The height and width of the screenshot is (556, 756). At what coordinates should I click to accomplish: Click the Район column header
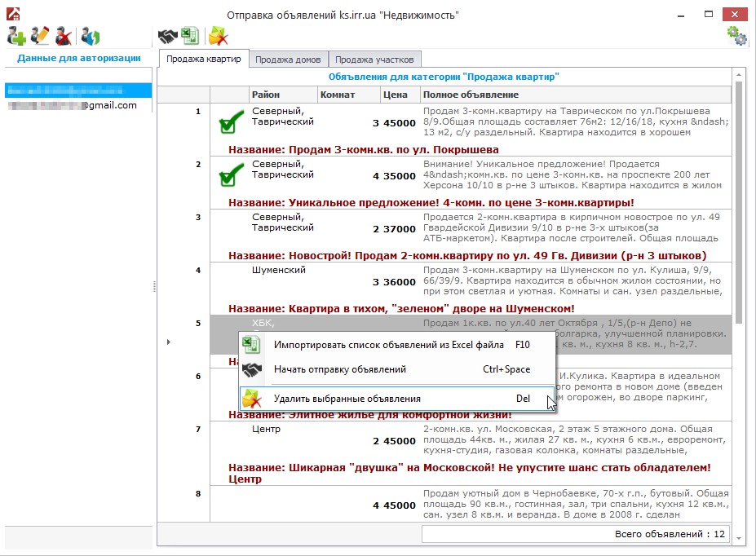click(284, 95)
